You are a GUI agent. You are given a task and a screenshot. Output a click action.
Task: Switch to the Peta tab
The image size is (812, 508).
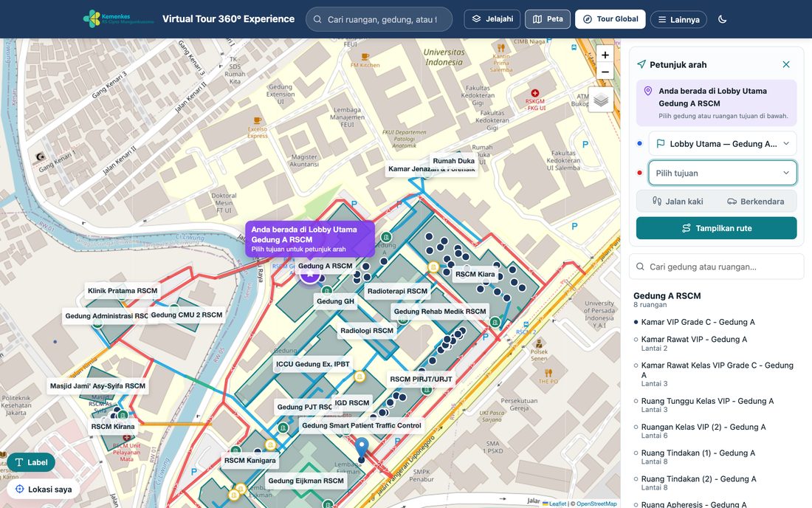point(548,19)
